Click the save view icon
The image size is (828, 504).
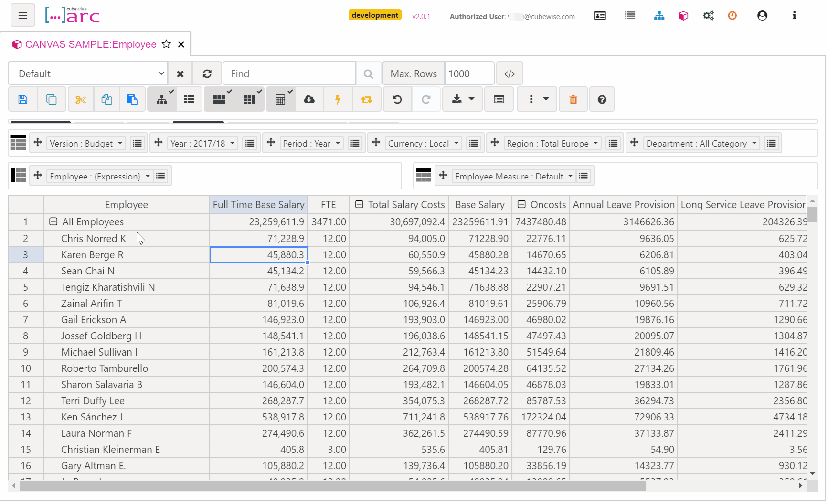coord(22,99)
